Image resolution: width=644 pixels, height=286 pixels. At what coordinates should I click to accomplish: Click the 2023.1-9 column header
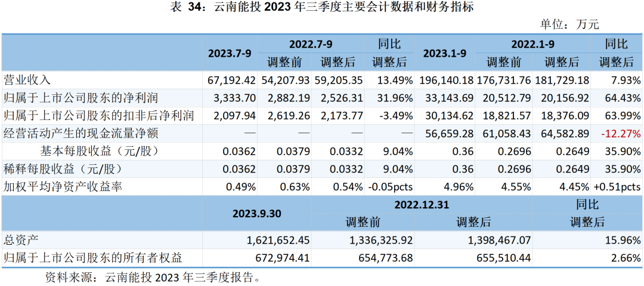point(447,53)
